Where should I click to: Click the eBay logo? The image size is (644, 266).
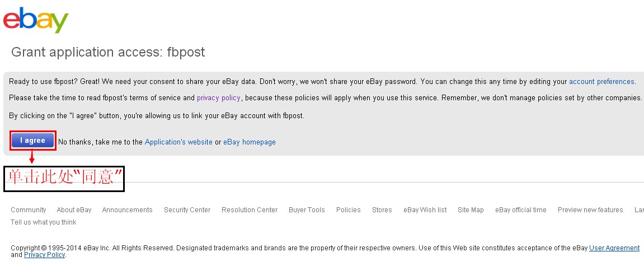click(x=36, y=20)
